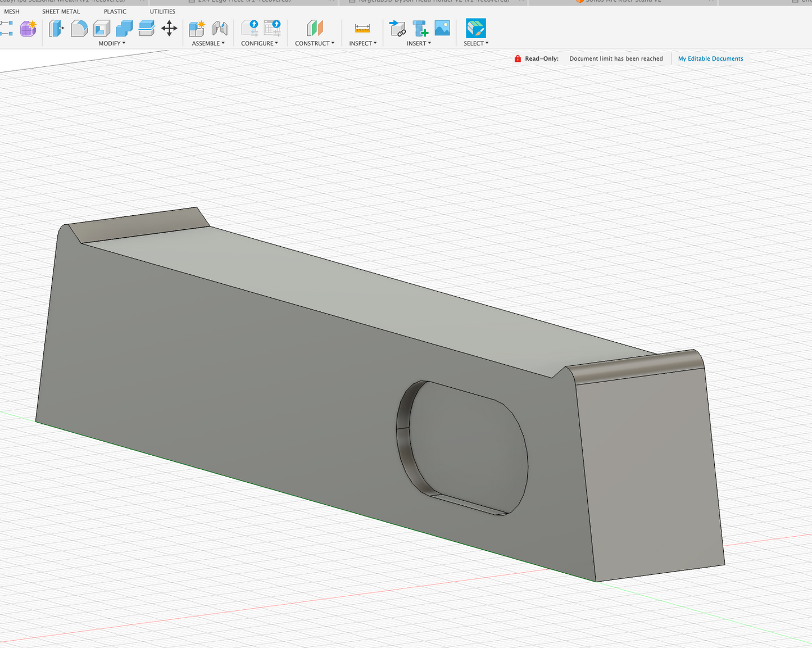
Task: Open the PLASTIC tab
Action: coord(115,11)
